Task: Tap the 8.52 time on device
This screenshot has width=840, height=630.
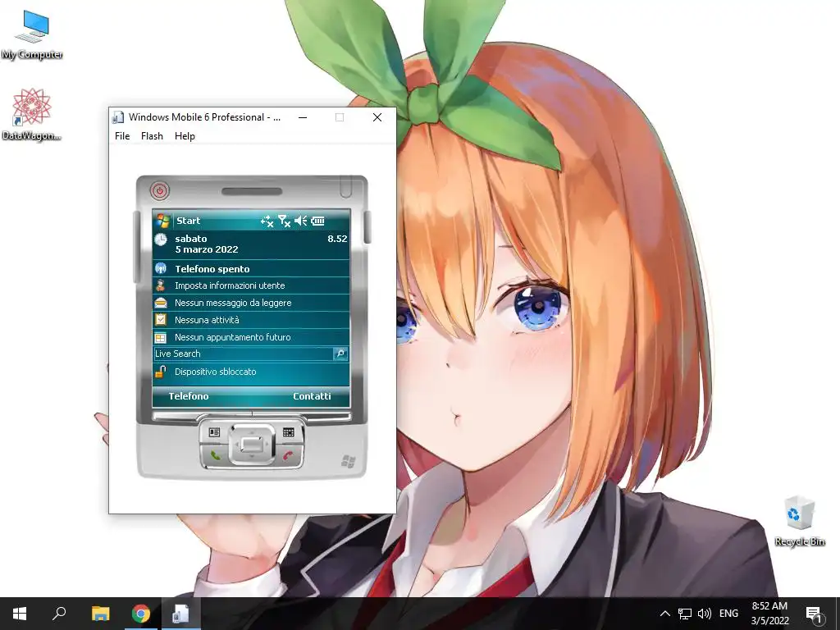Action: click(x=337, y=239)
